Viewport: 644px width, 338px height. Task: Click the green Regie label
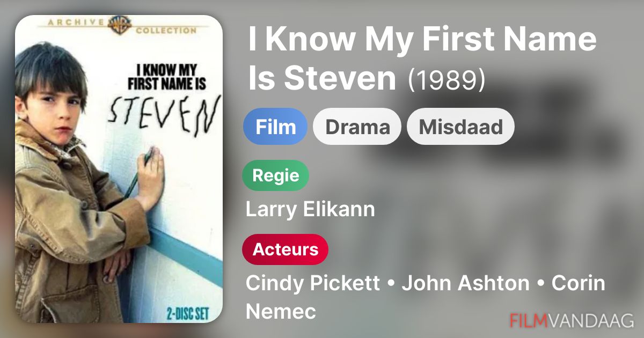pyautogui.click(x=276, y=175)
